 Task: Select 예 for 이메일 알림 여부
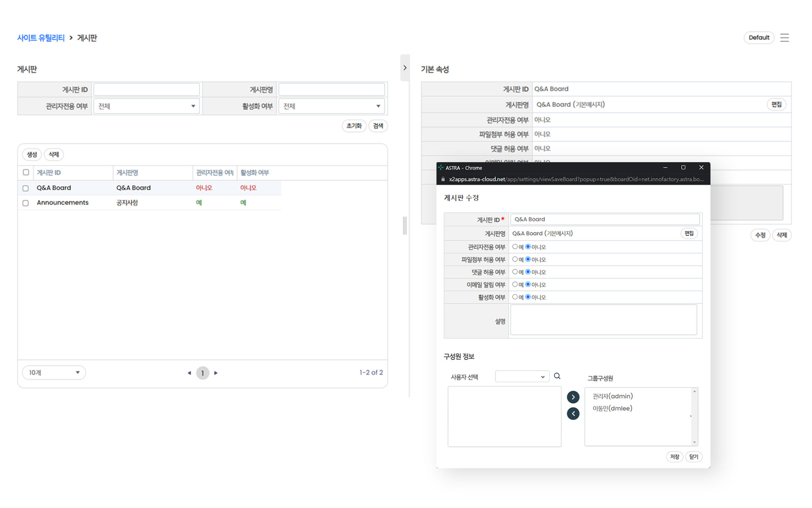[x=515, y=284]
